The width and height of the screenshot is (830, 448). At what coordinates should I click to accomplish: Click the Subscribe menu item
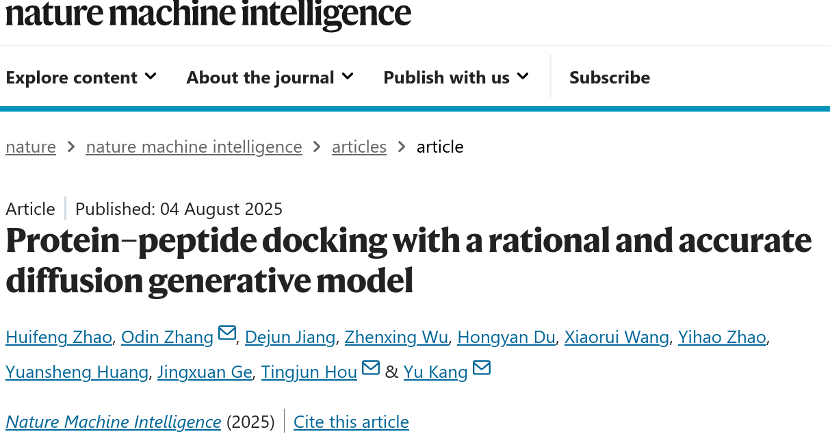pyautogui.click(x=609, y=77)
